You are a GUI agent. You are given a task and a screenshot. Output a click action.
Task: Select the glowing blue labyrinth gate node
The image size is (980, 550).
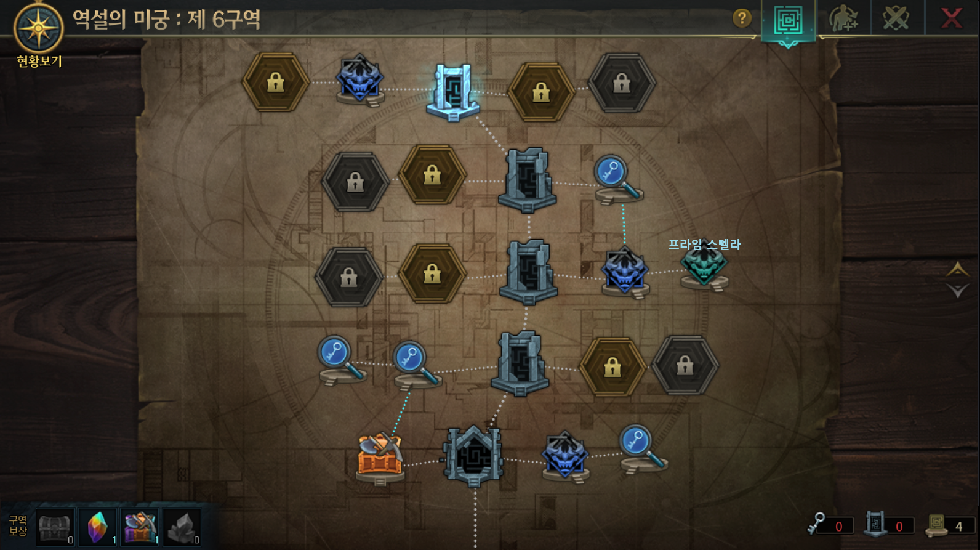(453, 91)
